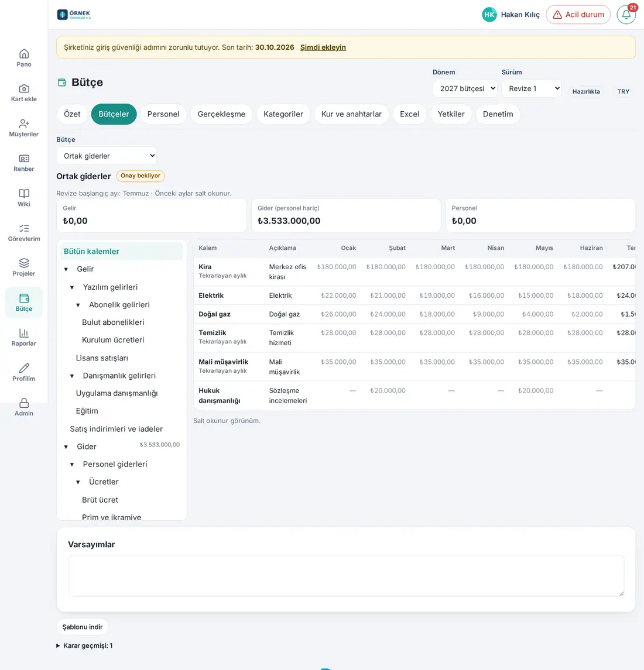Screen dimensions: 644x670
Task: Select Bütün kalemler in the category tree
Action: click(121, 251)
